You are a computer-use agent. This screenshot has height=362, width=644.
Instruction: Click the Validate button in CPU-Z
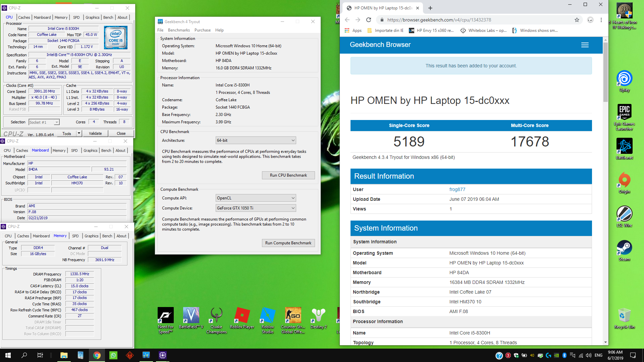coord(95,133)
